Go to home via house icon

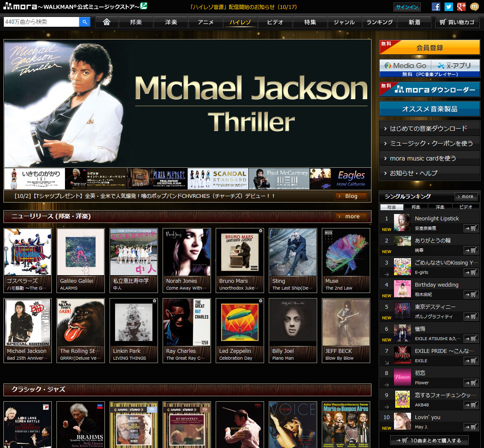pos(107,22)
